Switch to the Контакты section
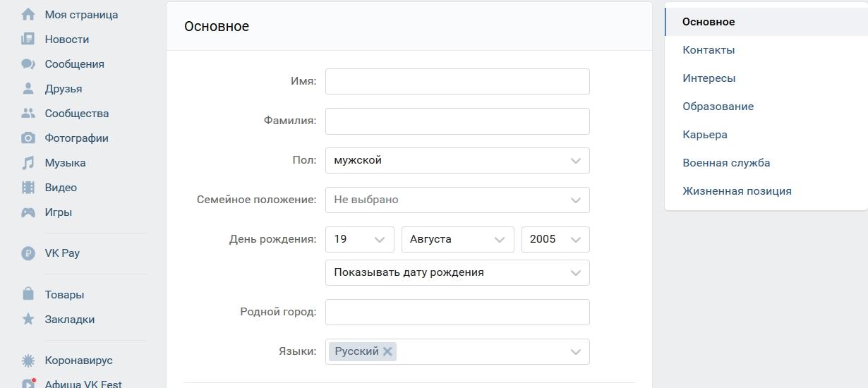 click(709, 50)
